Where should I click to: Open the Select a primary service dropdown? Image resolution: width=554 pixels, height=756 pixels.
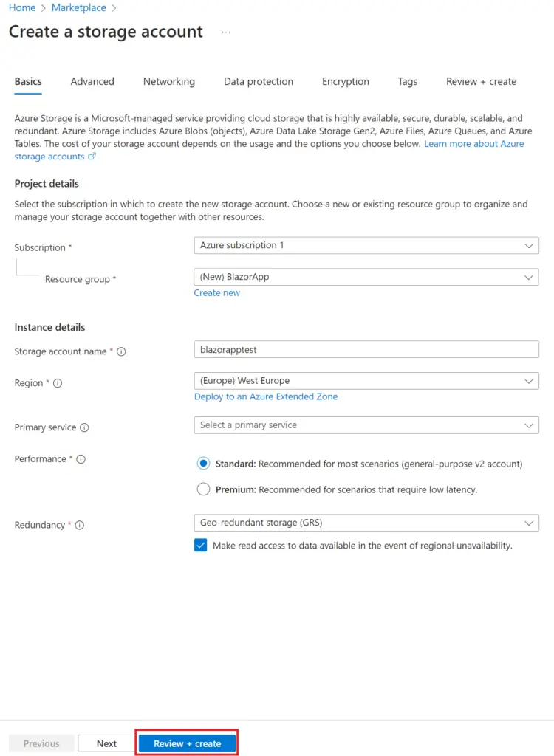(x=366, y=425)
